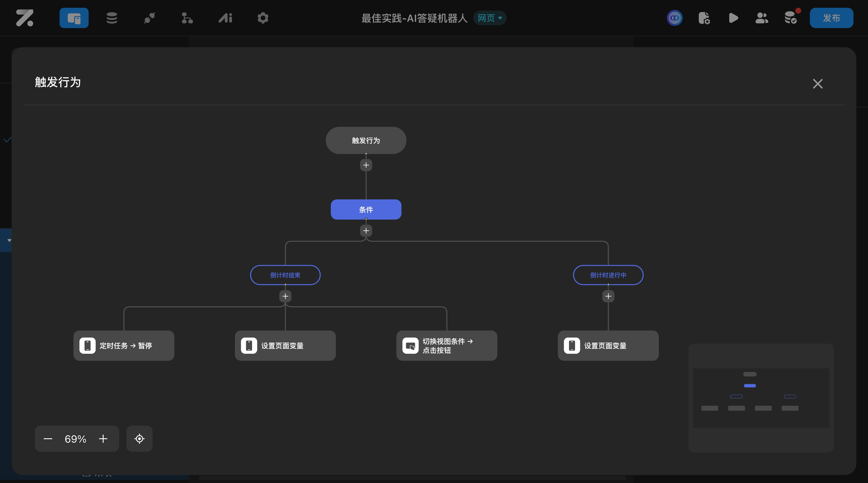
Task: Click the 发布 publish button
Action: 831,18
